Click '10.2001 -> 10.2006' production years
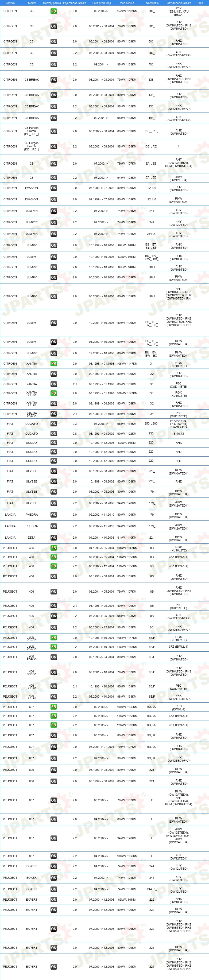The image size is (209, 980). click(x=101, y=323)
